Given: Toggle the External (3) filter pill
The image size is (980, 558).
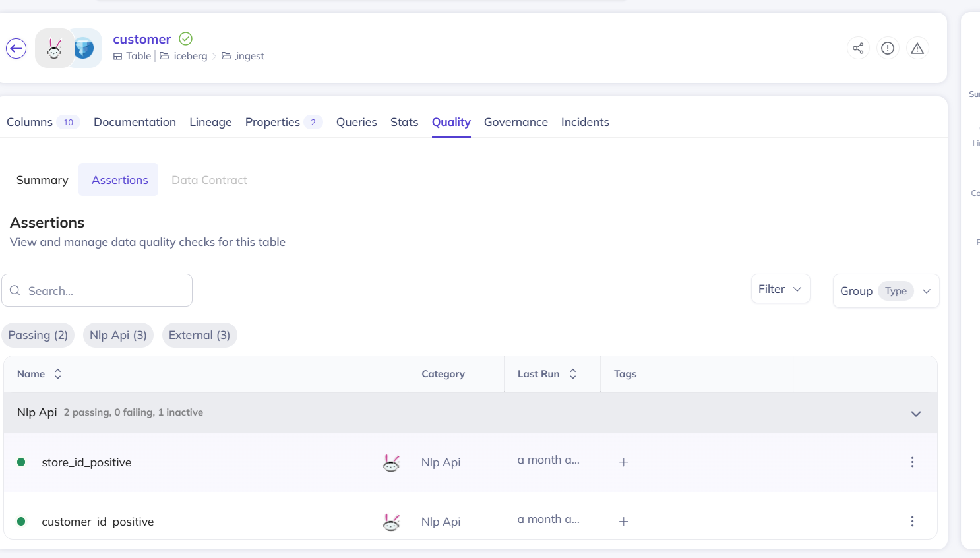Looking at the screenshot, I should click(199, 335).
